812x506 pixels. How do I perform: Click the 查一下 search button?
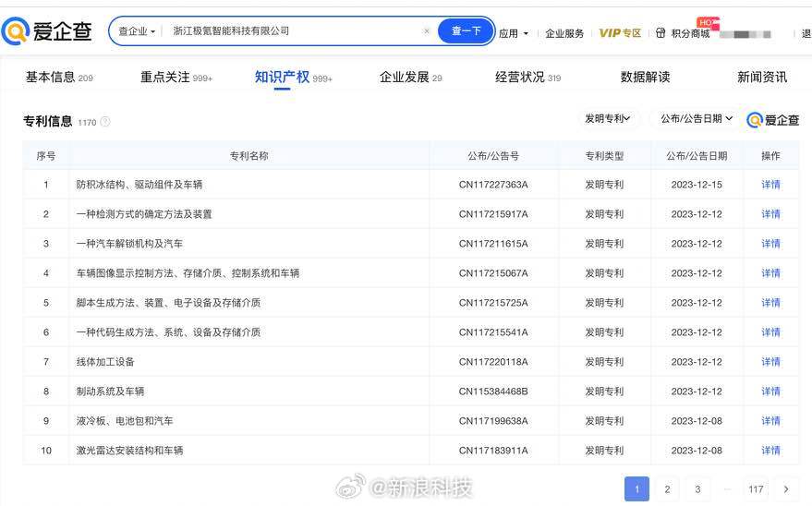[467, 31]
